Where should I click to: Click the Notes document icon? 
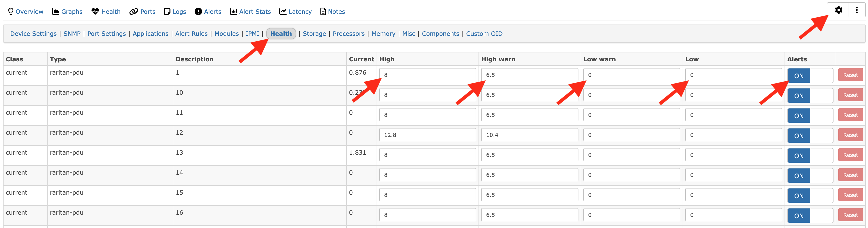coord(323,12)
